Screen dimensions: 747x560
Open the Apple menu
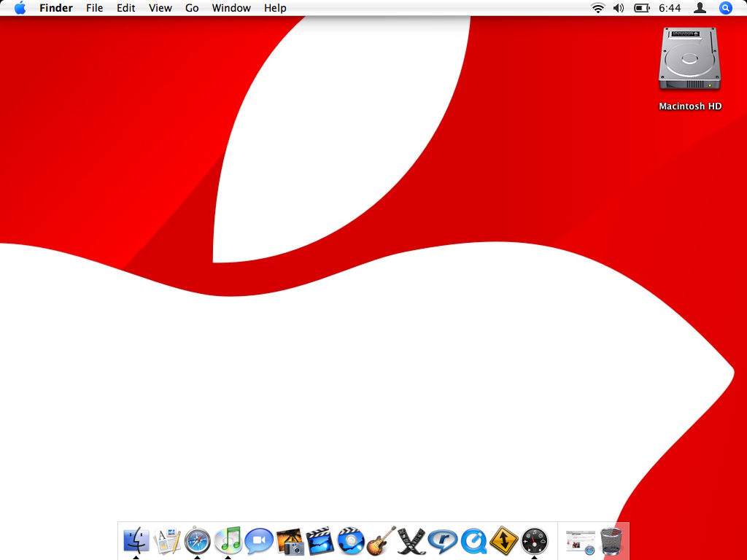20,8
